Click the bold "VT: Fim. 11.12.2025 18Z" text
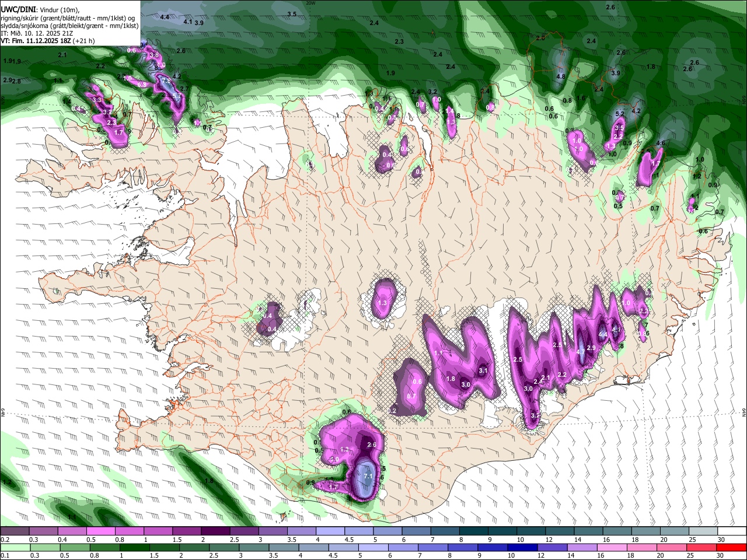Screen dimensions: 747x560 tap(36, 41)
